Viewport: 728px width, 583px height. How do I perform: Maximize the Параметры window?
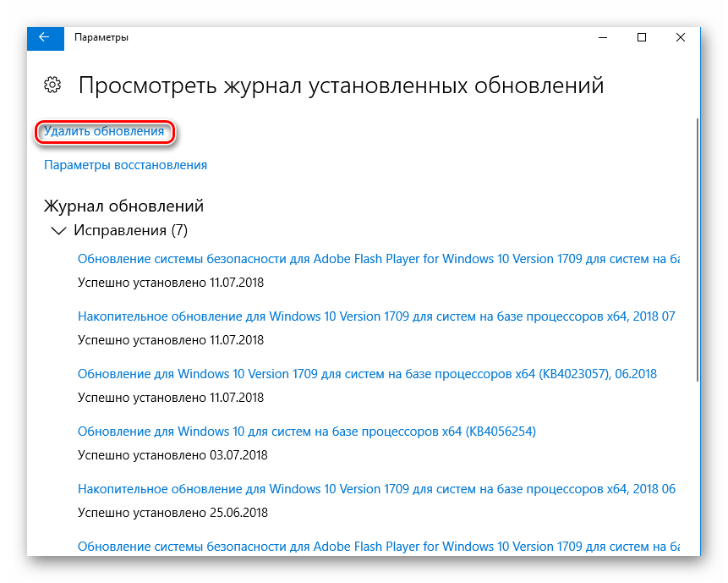pyautogui.click(x=642, y=37)
